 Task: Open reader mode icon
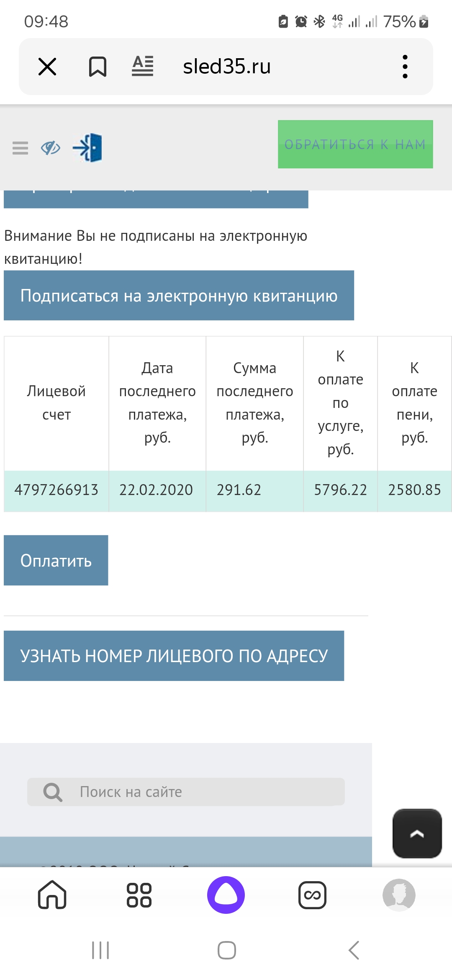click(143, 66)
